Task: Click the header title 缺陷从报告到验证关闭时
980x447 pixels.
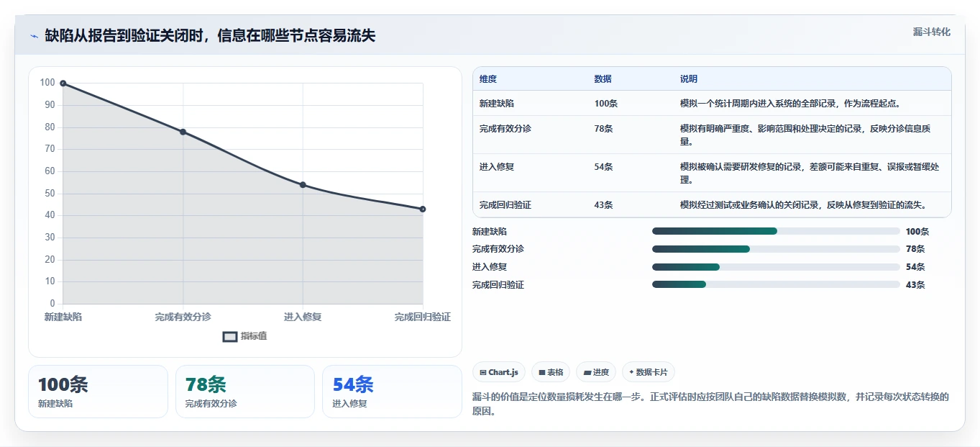Action: point(210,36)
